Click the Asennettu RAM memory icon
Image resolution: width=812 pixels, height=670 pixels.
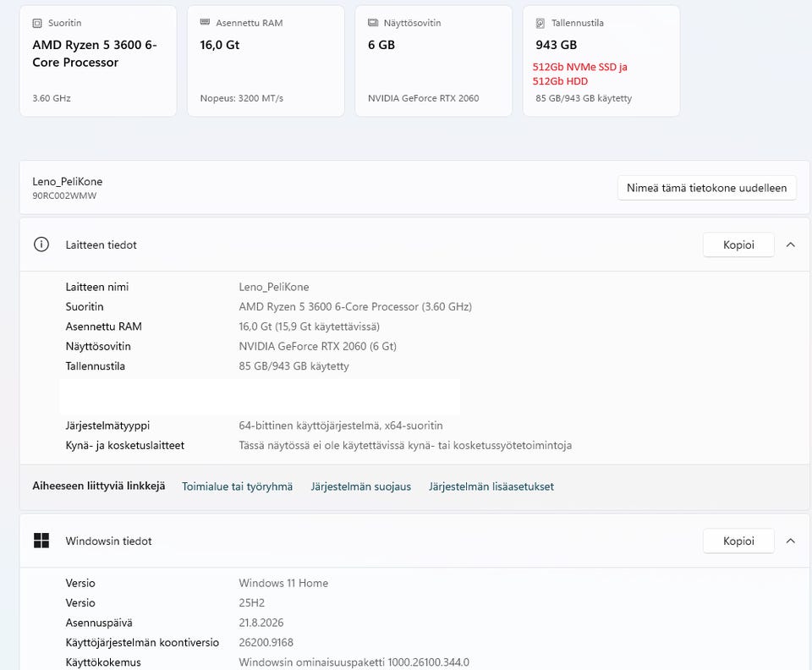pos(205,22)
